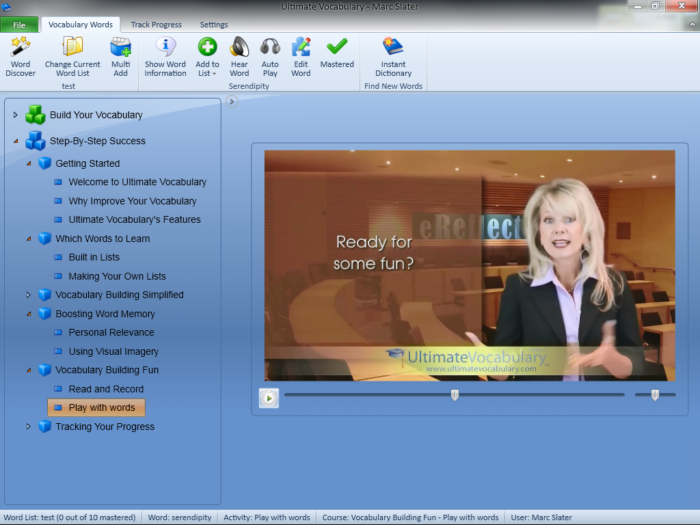Mark word as Mastered with checkmark

(x=337, y=46)
